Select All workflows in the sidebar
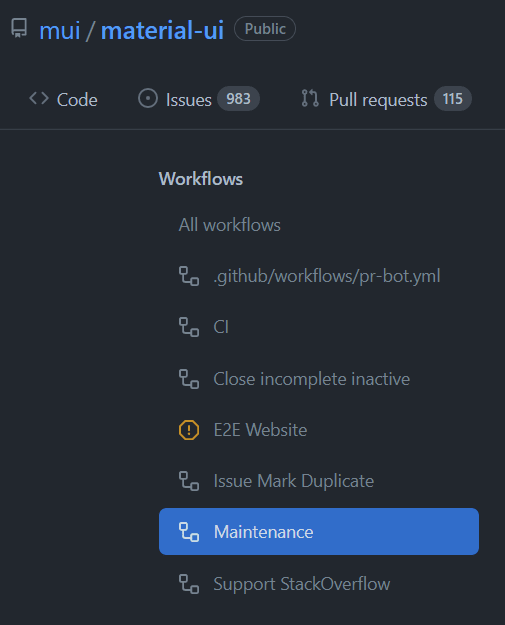Viewport: 505px width, 625px height. (x=230, y=225)
